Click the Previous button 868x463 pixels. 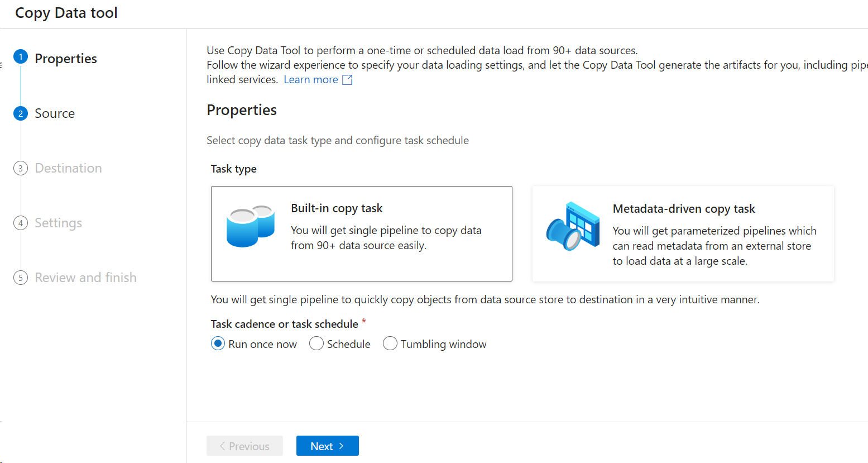pyautogui.click(x=244, y=446)
